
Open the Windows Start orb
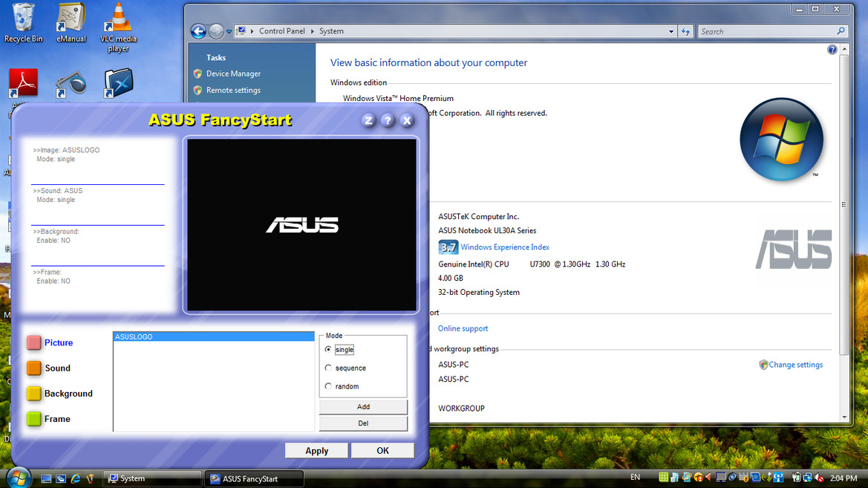click(19, 478)
